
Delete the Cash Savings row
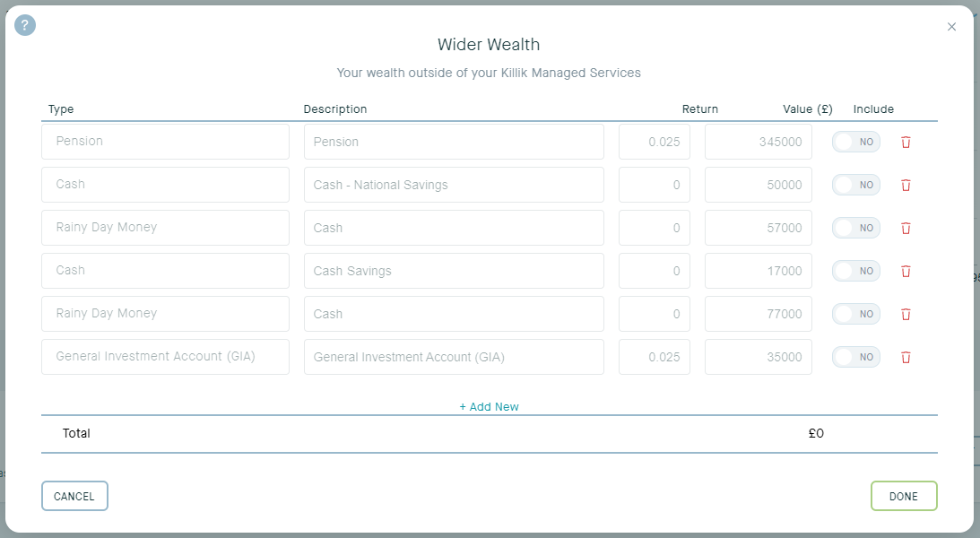tap(906, 271)
